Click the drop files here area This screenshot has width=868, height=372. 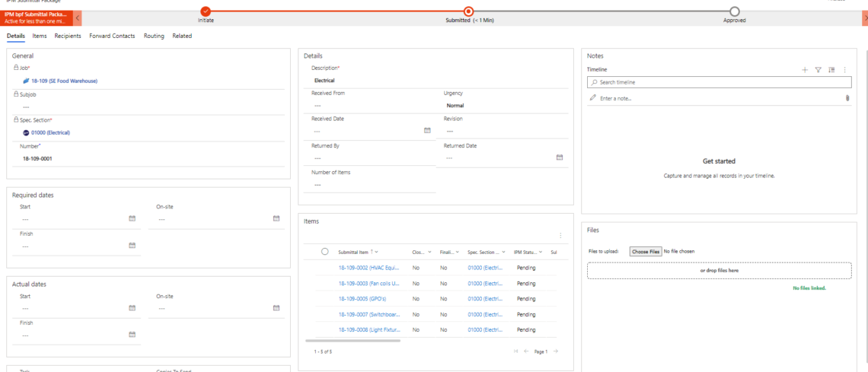719,270
